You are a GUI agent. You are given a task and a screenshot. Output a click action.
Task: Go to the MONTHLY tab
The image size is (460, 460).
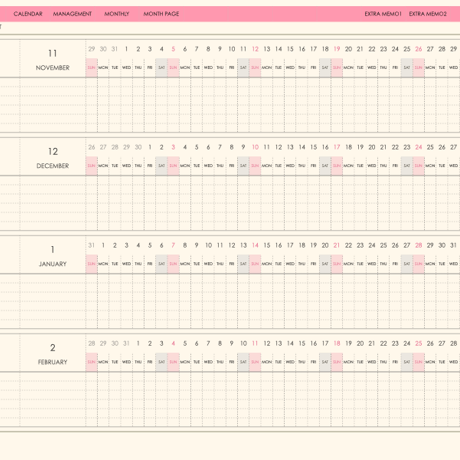pyautogui.click(x=117, y=14)
